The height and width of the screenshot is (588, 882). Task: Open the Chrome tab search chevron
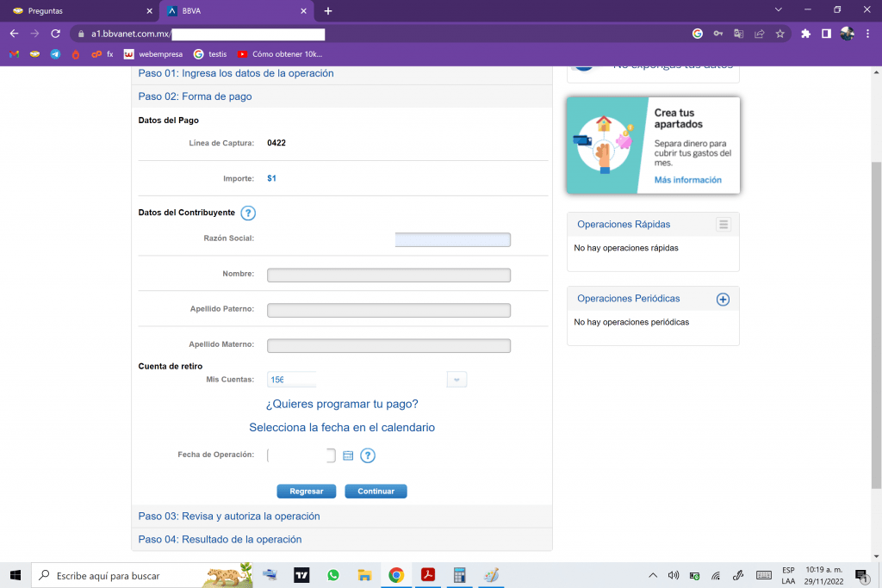[778, 9]
